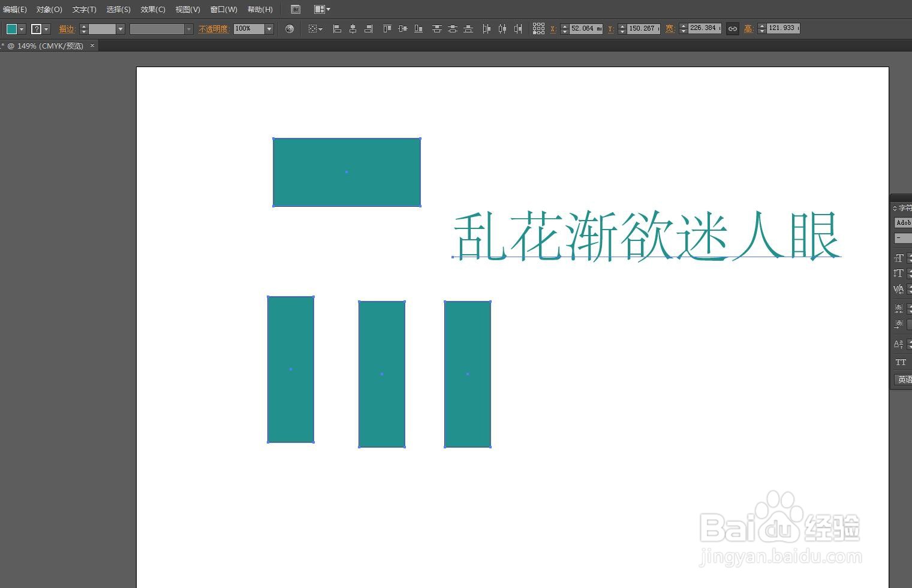Viewport: 912px width, 588px height.
Task: Click horizontal distribute right icon
Action: (518, 28)
